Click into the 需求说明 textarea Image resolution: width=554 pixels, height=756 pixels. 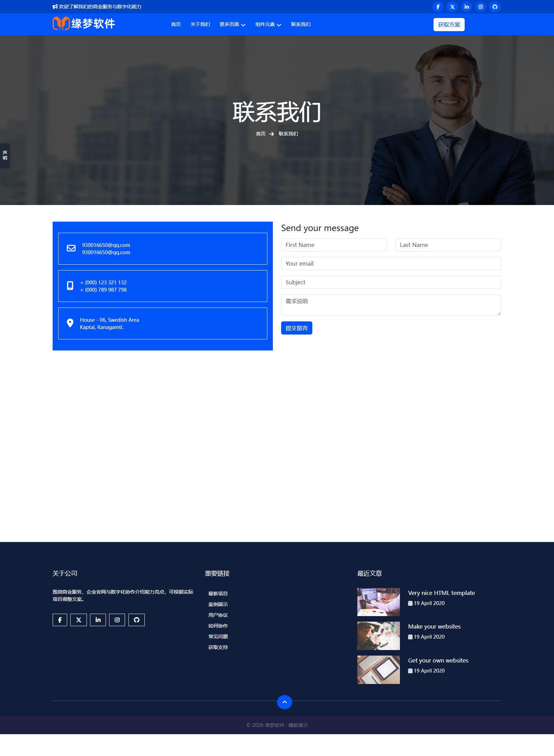coord(391,305)
